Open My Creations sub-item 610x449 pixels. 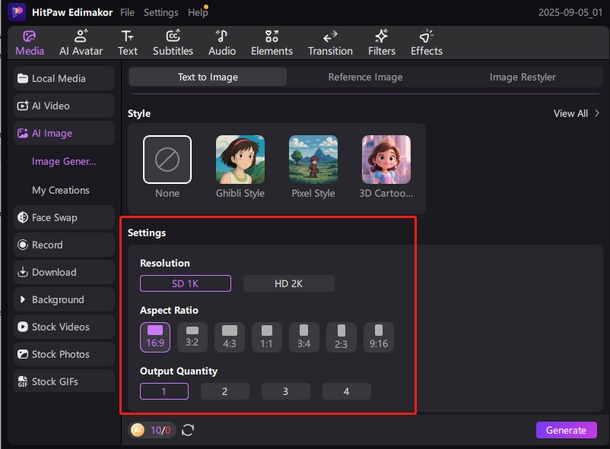pyautogui.click(x=61, y=190)
